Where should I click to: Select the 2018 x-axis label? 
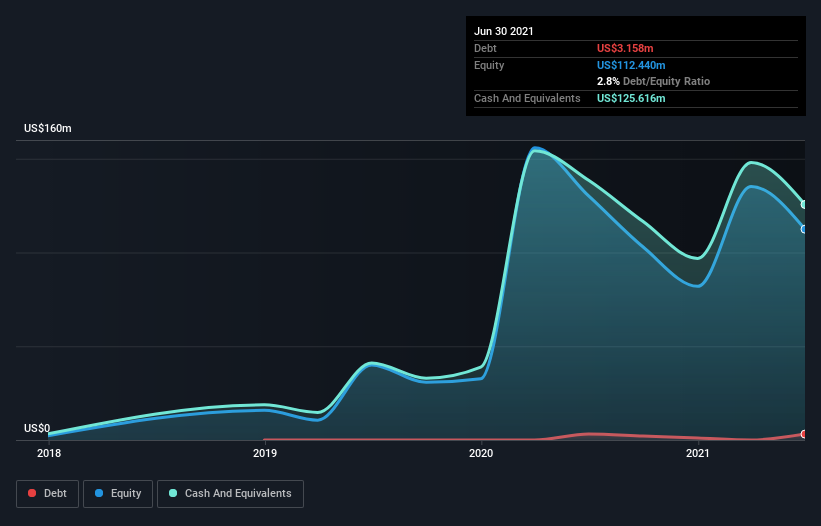49,453
